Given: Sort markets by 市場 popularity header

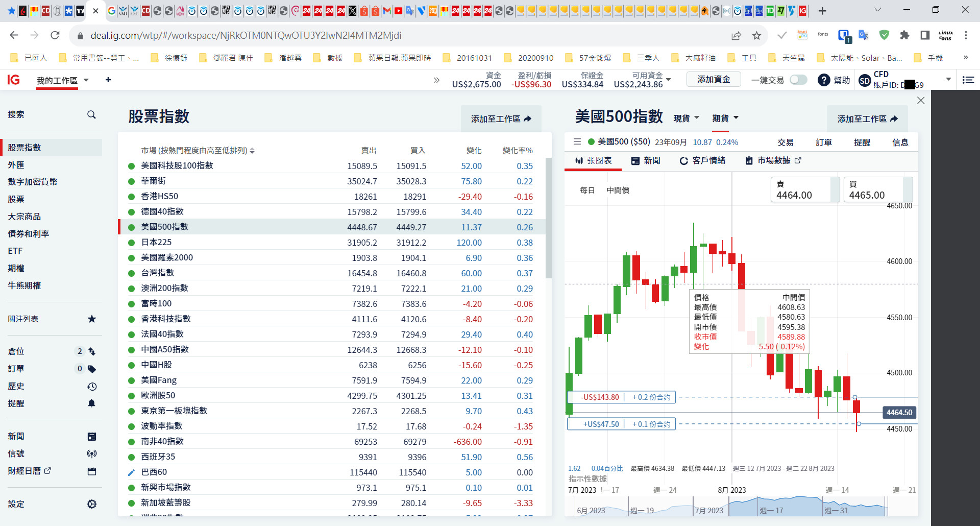Looking at the screenshot, I should [198, 151].
